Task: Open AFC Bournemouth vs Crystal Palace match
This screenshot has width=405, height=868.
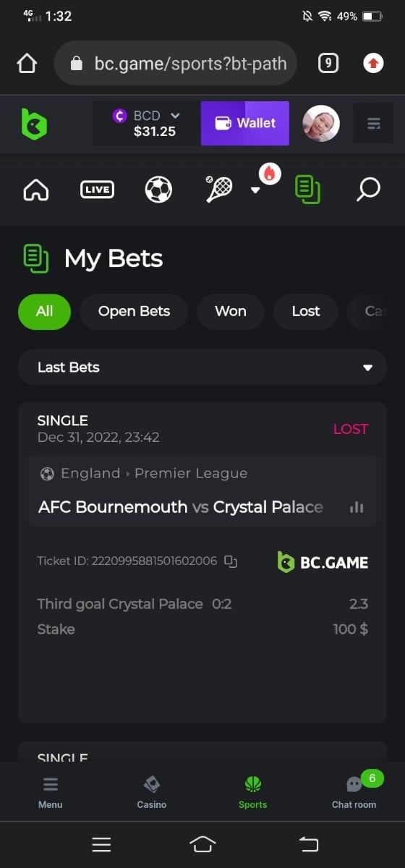Action: [x=181, y=507]
